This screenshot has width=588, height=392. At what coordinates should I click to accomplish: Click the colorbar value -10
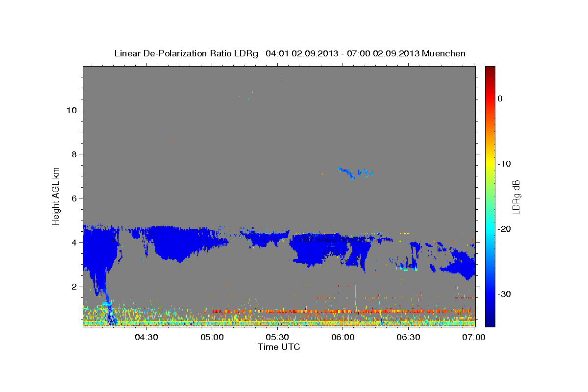[x=504, y=164]
